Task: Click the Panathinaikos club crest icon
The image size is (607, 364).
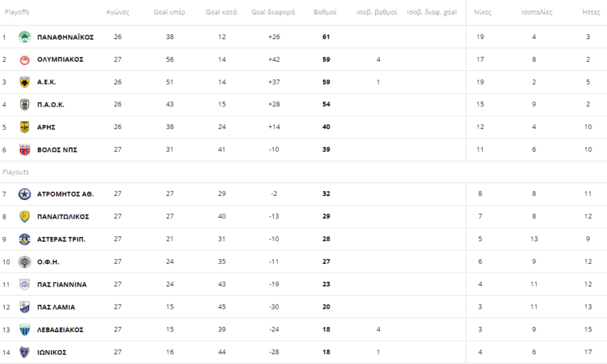Action: 25,37
